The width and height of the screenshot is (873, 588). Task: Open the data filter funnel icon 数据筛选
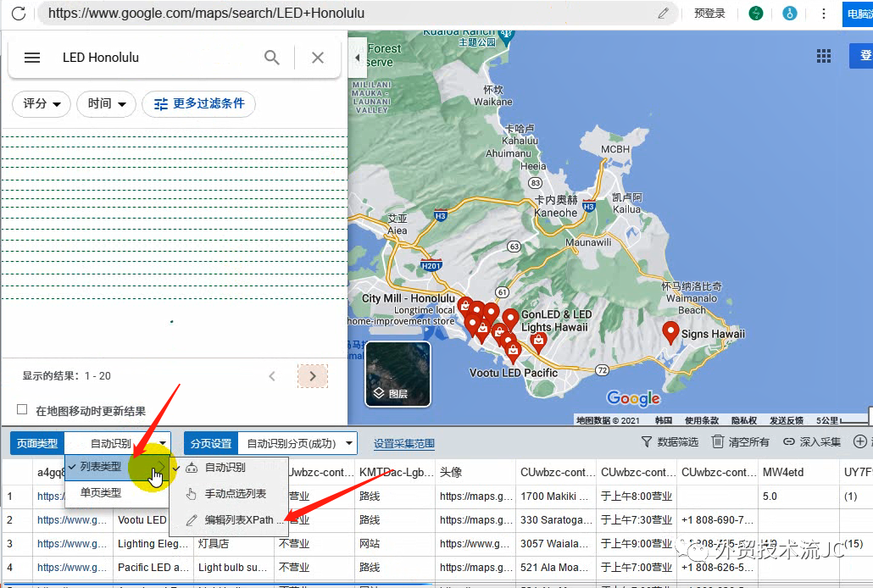(x=646, y=442)
